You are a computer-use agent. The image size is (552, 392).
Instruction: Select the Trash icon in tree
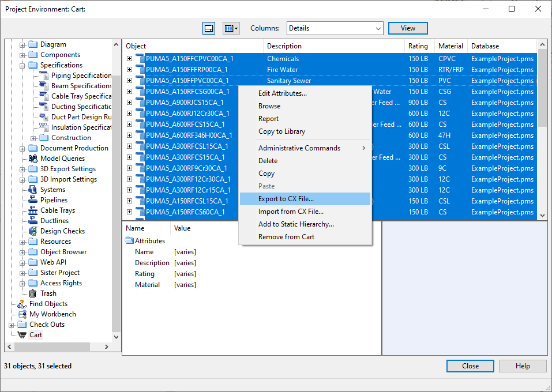[x=33, y=293]
